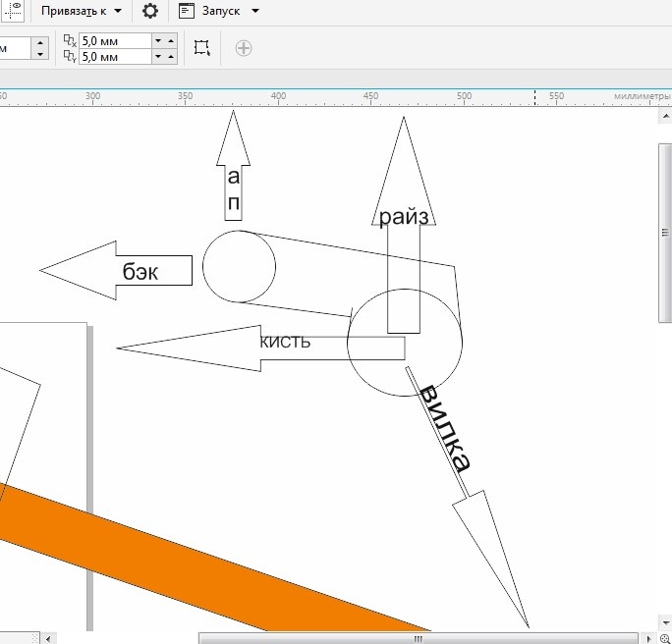Click the 400 mark on the ruler
This screenshot has width=672, height=644.
pyautogui.click(x=279, y=96)
